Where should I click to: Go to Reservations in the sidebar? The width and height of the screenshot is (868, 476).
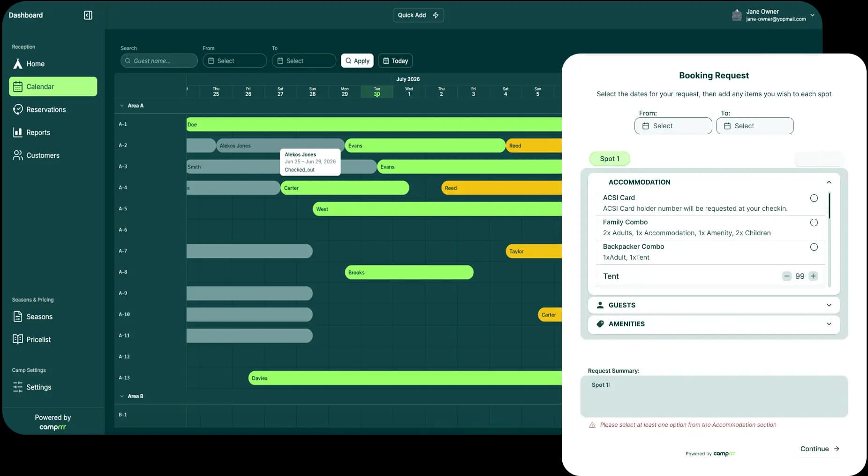point(53,109)
